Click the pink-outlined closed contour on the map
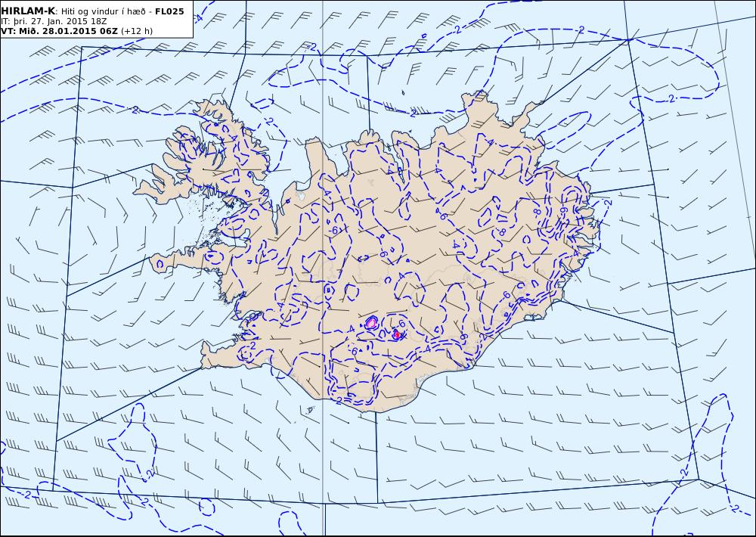Image resolution: width=756 pixels, height=537 pixels. pos(370,323)
